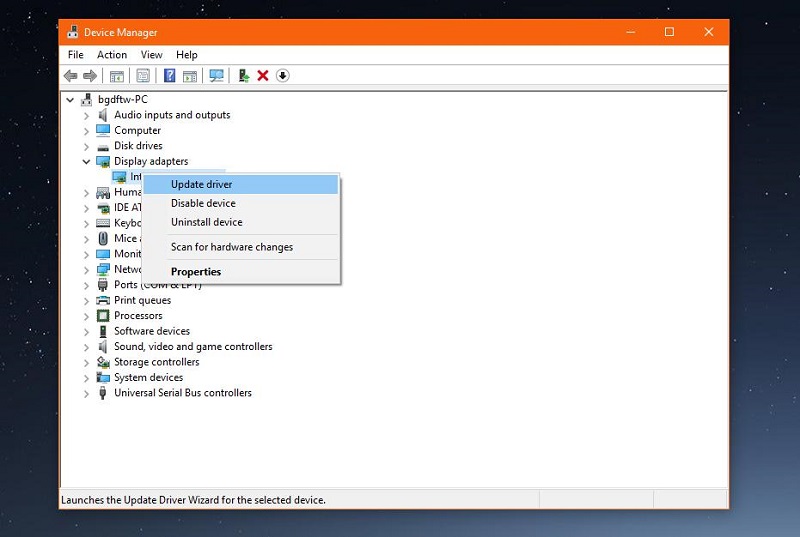The width and height of the screenshot is (800, 537).
Task: Pick Uninstall device from the context menu
Action: coord(206,222)
